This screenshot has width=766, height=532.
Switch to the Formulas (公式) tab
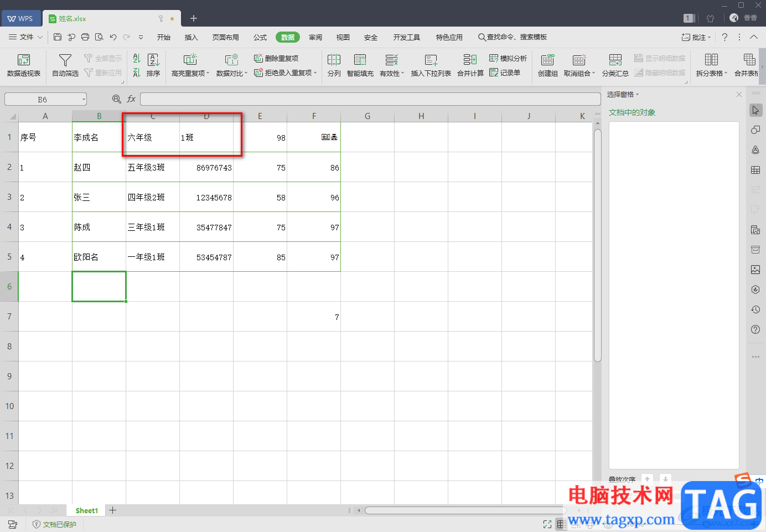point(260,37)
